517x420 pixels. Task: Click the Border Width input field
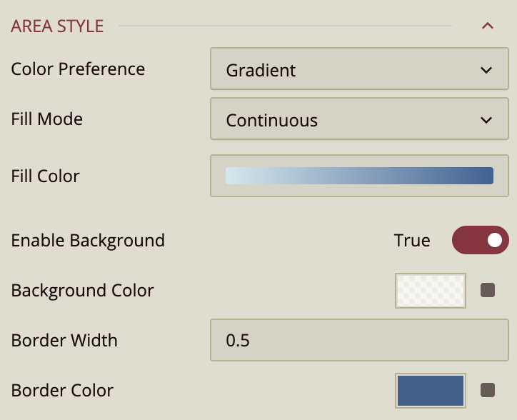(359, 341)
